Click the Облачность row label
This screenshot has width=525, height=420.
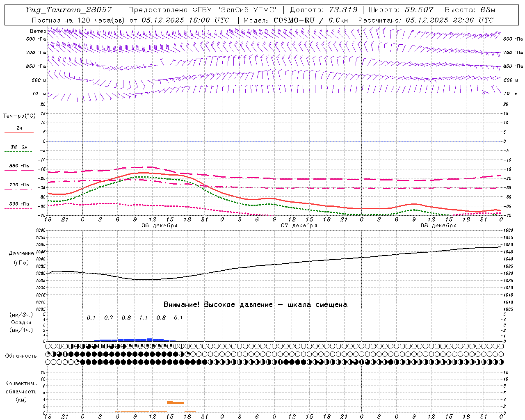click(x=21, y=356)
